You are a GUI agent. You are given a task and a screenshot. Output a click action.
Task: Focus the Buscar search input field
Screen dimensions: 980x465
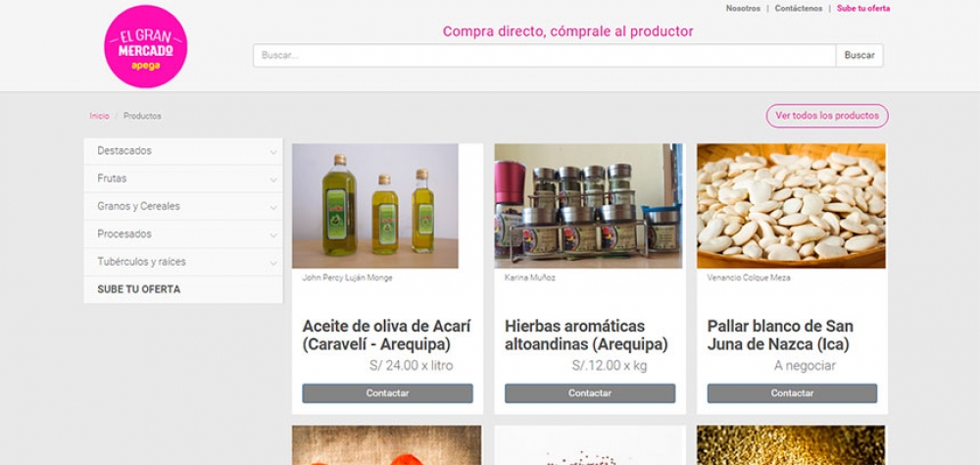[544, 56]
